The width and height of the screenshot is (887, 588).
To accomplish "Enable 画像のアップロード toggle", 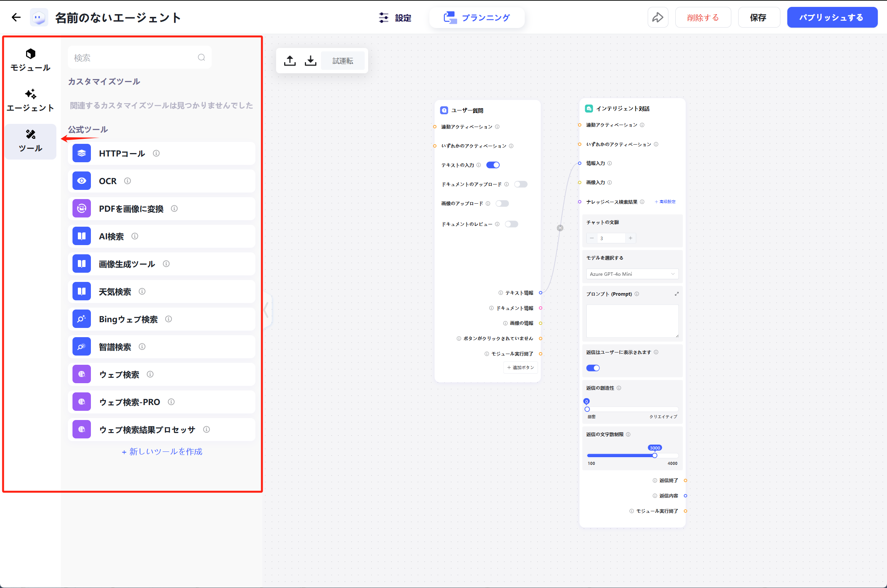I will pos(502,203).
